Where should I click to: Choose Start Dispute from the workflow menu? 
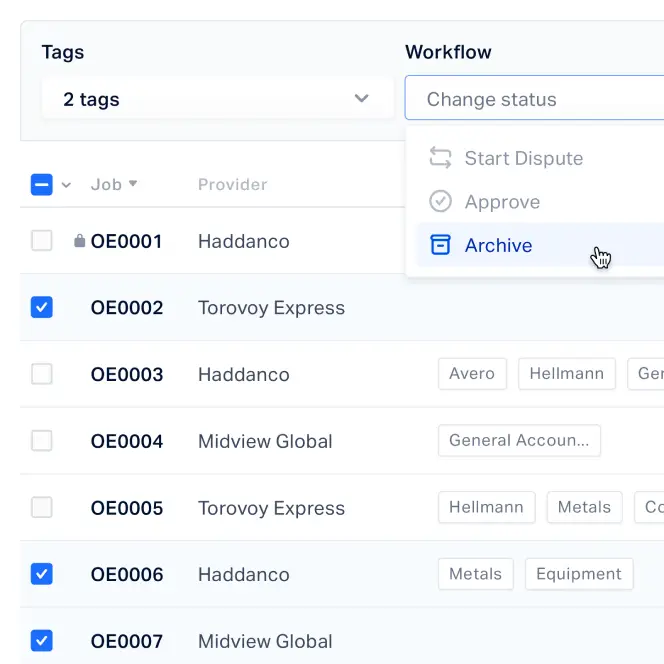tap(540, 158)
